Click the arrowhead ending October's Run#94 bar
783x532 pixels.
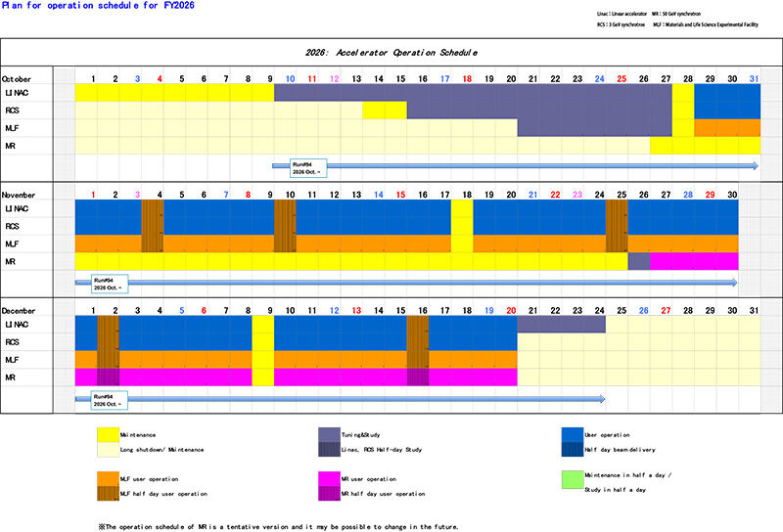point(756,165)
